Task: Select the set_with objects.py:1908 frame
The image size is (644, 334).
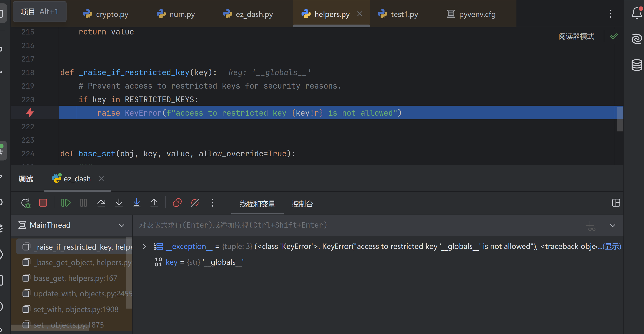Action: click(74, 309)
